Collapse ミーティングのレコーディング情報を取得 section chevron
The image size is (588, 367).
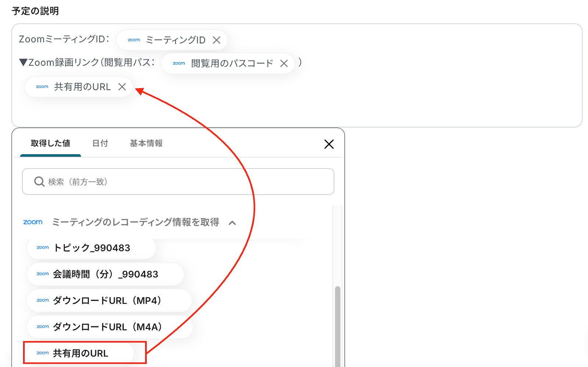coord(232,223)
